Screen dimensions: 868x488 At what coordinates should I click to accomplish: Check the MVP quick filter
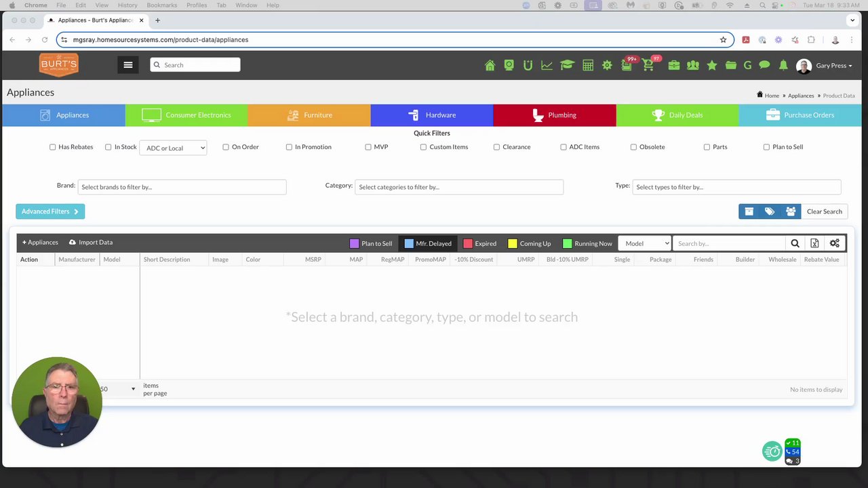coord(368,147)
